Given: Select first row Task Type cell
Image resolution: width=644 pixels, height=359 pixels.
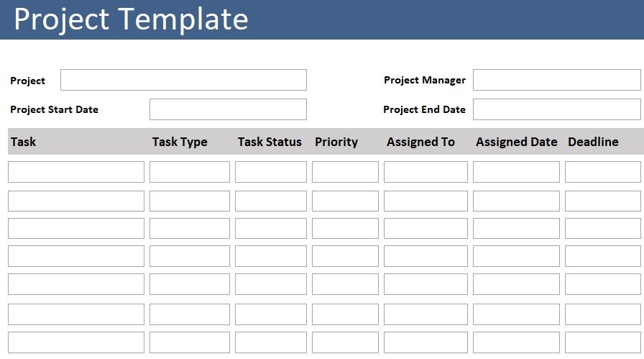Looking at the screenshot, I should click(x=189, y=172).
